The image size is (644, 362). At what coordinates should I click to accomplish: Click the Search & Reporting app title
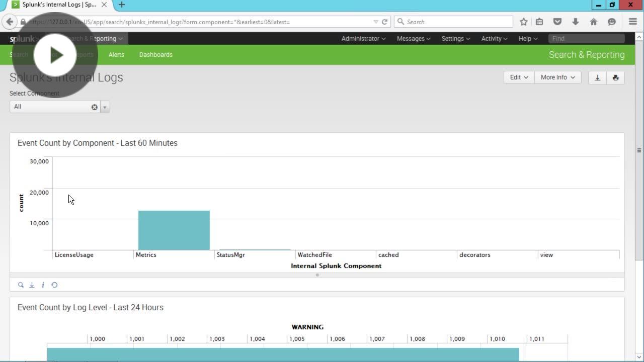587,55
